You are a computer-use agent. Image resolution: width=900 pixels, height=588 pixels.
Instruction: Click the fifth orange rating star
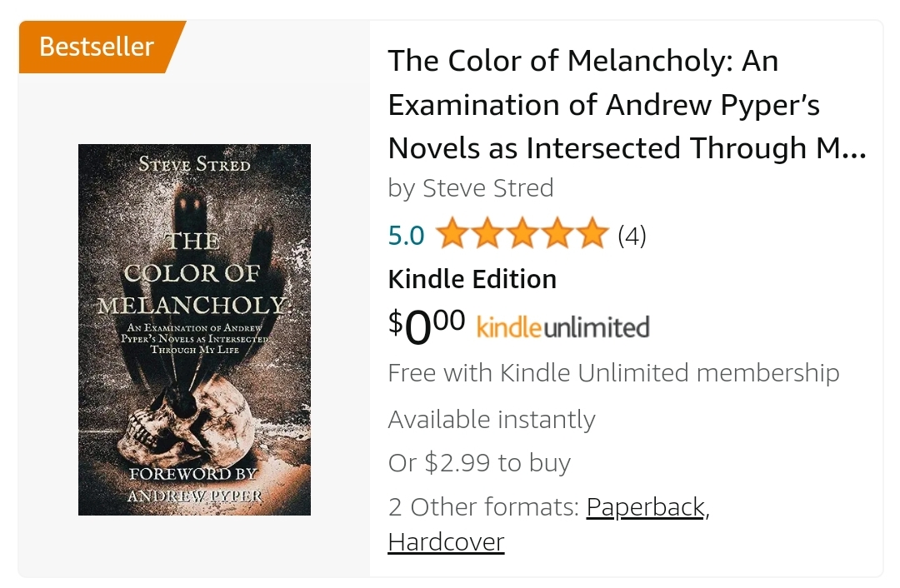tap(592, 235)
